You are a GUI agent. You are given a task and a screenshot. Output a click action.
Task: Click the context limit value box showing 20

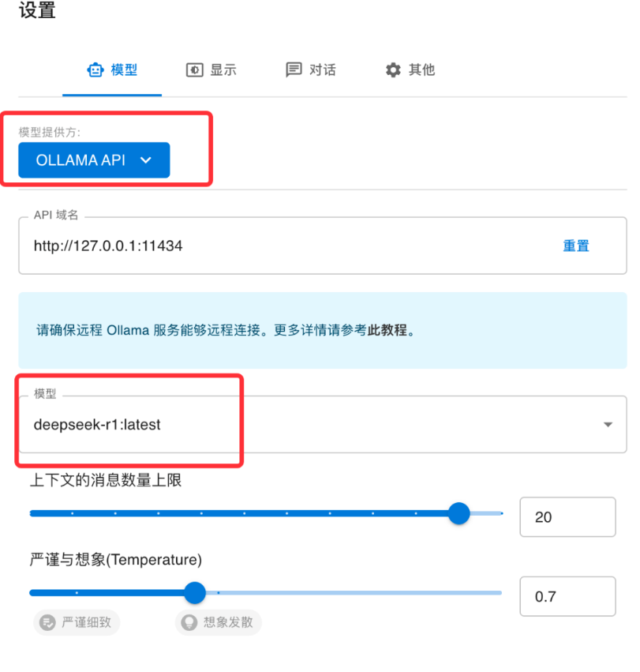pyautogui.click(x=567, y=517)
